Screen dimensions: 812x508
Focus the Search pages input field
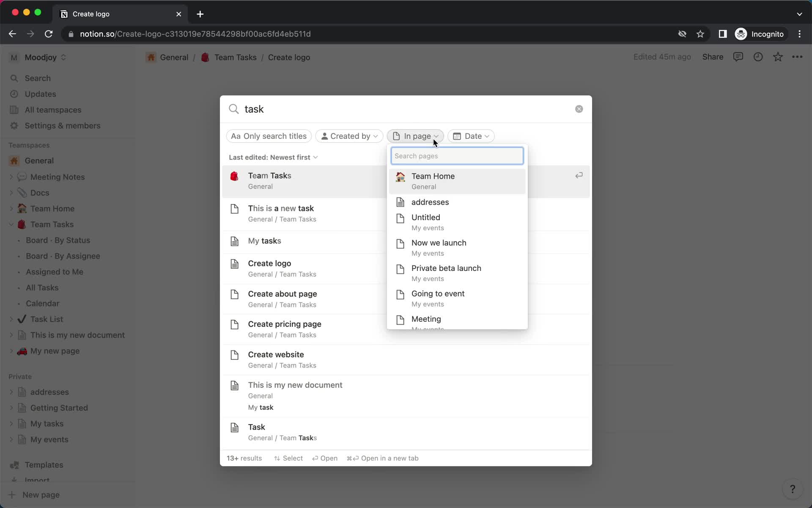(x=457, y=156)
